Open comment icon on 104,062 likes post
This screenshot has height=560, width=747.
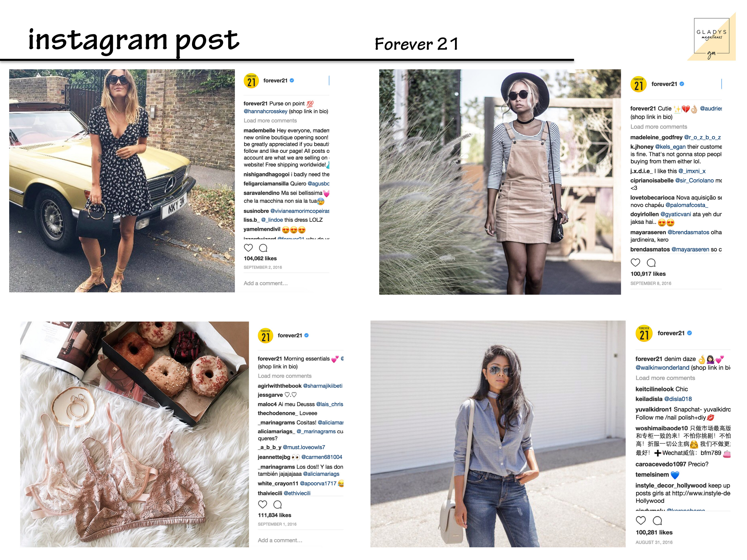click(x=263, y=248)
